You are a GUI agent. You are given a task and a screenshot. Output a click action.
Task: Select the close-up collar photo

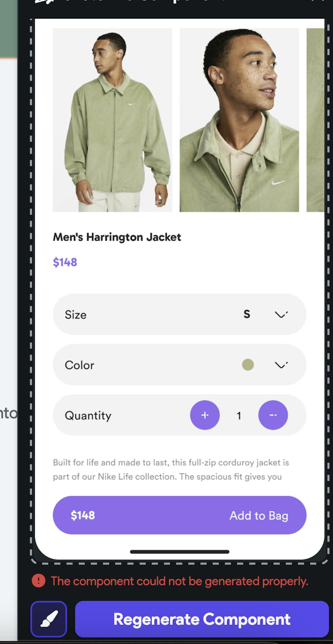pyautogui.click(x=239, y=120)
